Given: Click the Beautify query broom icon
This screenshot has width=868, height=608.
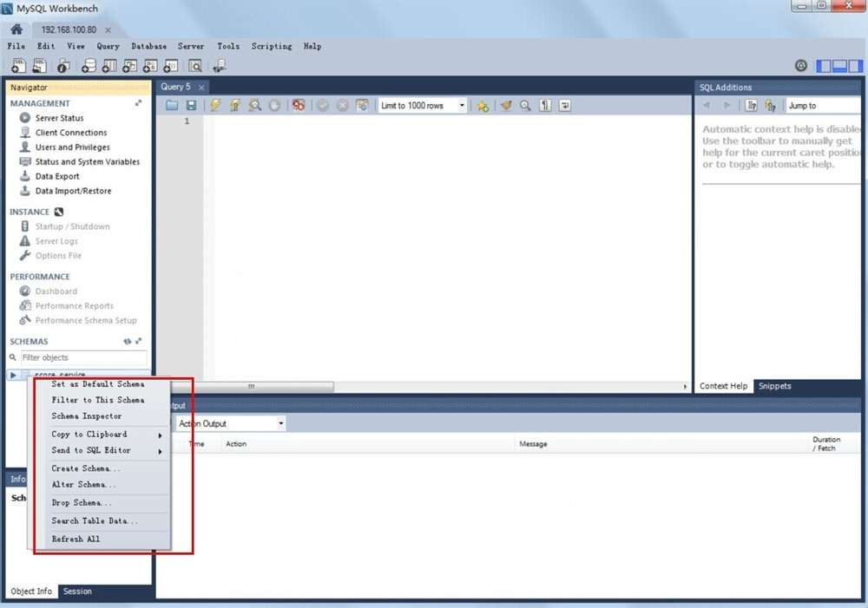Looking at the screenshot, I should pyautogui.click(x=506, y=106).
